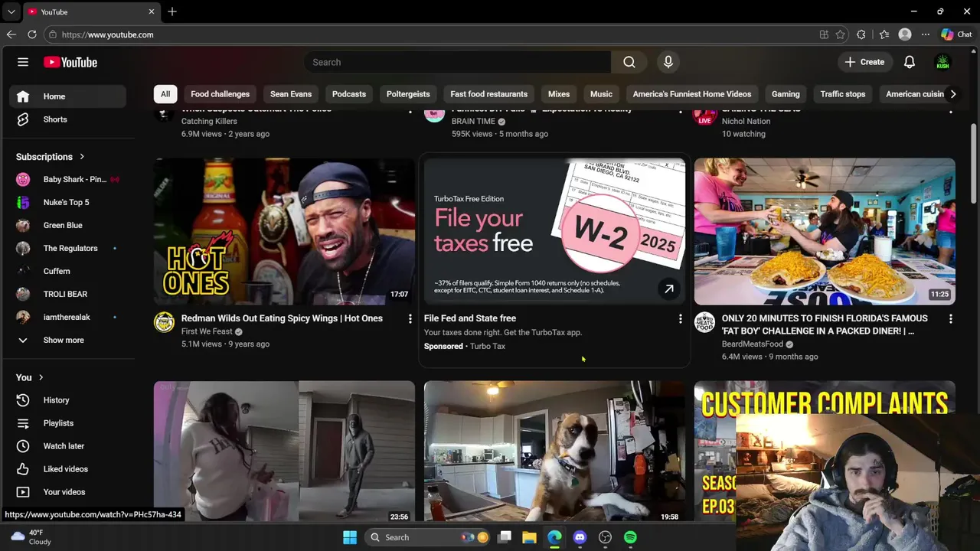
Task: Open the dog on counter video thumbnail
Action: point(554,452)
